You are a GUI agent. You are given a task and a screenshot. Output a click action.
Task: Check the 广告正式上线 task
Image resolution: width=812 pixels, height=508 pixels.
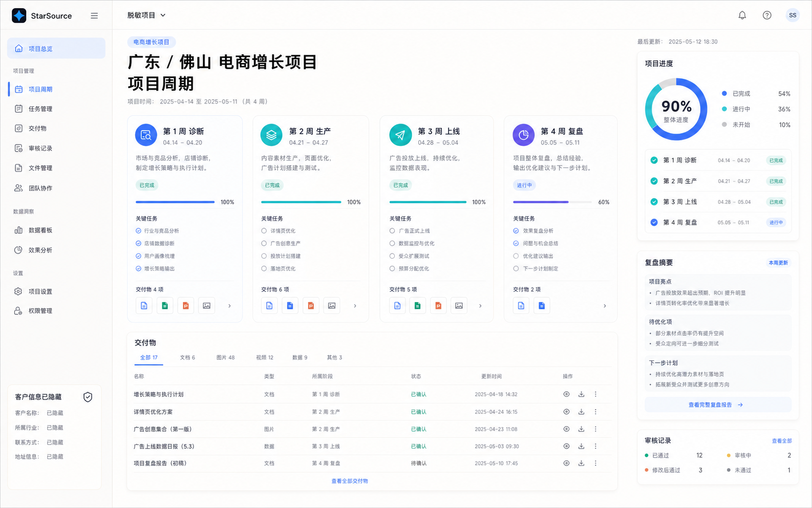(392, 231)
